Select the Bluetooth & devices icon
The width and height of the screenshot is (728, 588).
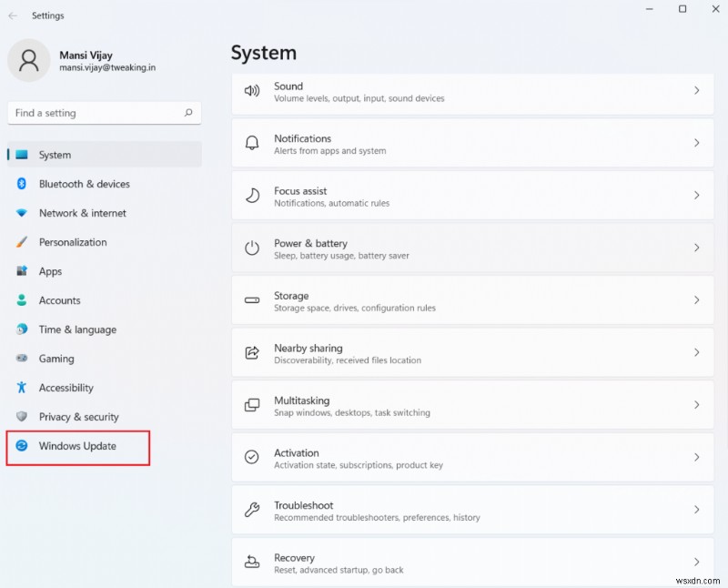(20, 184)
